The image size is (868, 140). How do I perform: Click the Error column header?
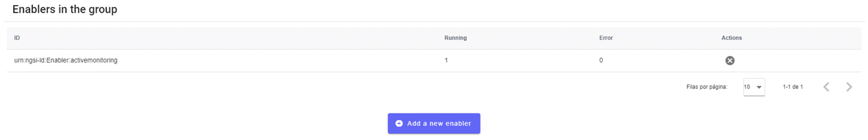(606, 38)
